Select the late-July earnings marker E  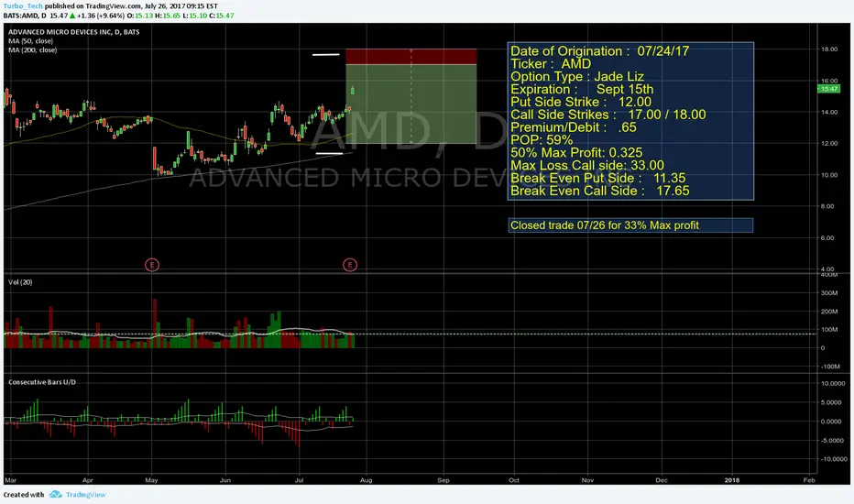[x=350, y=265]
